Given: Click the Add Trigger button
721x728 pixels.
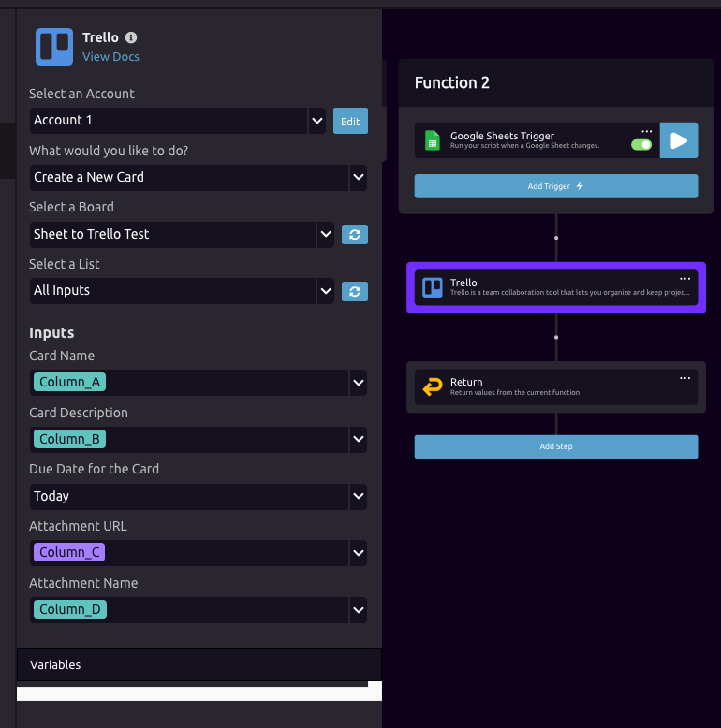Looking at the screenshot, I should [556, 186].
